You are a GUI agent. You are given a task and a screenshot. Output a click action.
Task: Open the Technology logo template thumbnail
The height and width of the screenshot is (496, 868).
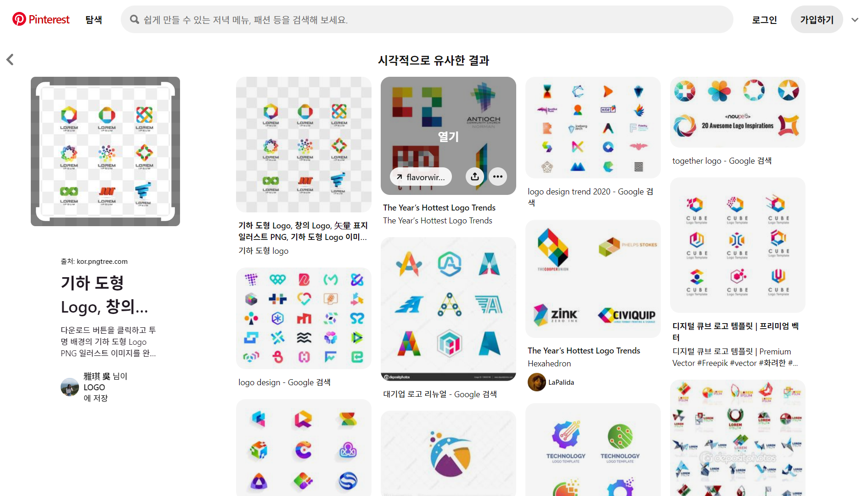(x=593, y=450)
